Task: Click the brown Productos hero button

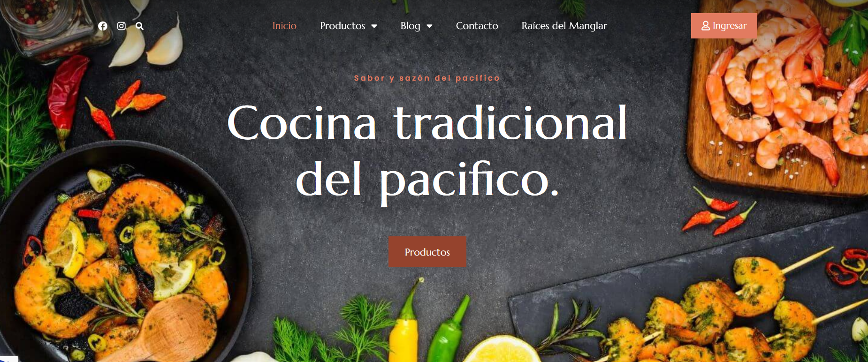Action: 427,252
